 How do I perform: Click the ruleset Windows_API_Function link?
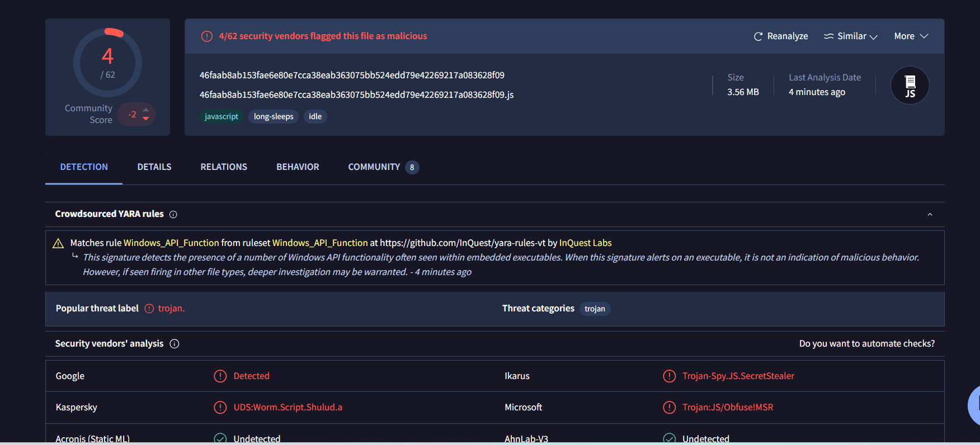(x=320, y=243)
